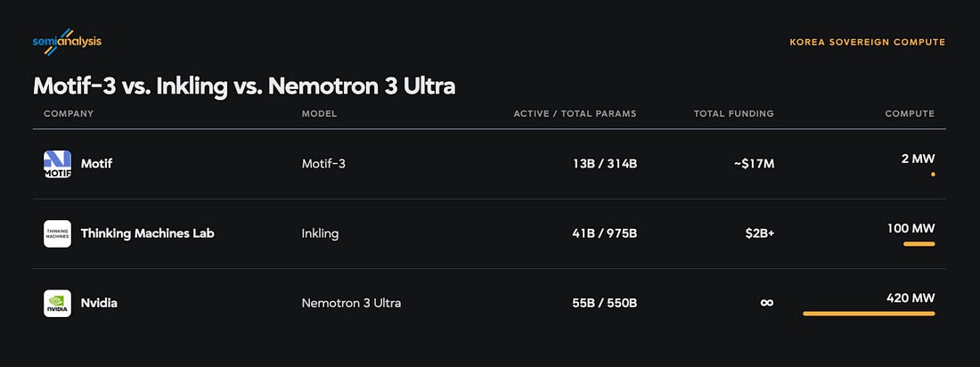Select the Inkling model name
The image size is (980, 367).
click(320, 234)
